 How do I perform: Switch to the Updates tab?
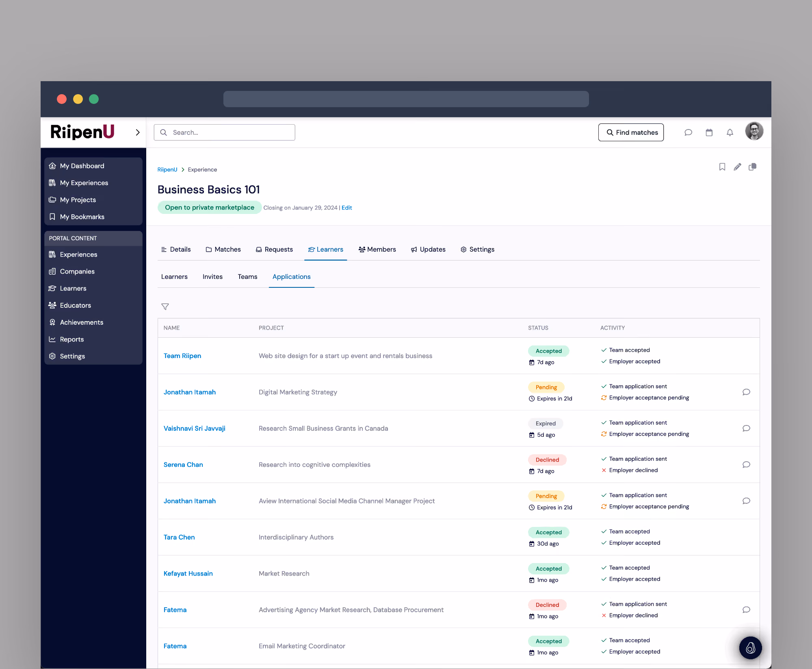pos(428,249)
